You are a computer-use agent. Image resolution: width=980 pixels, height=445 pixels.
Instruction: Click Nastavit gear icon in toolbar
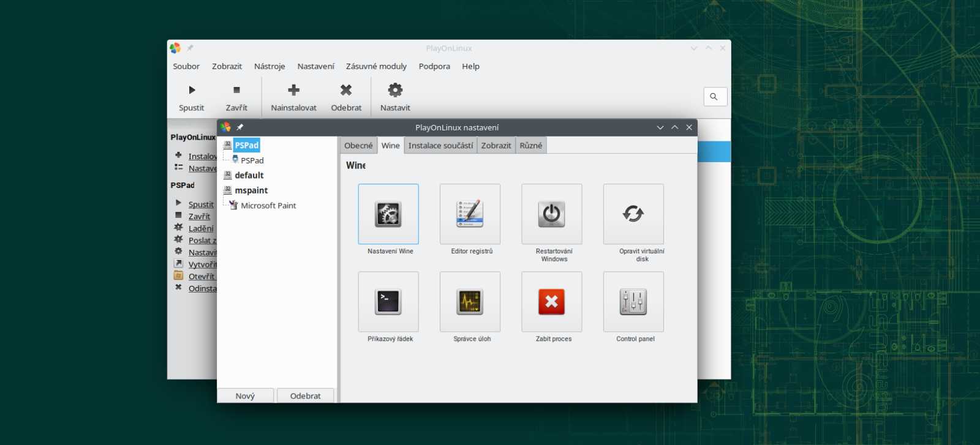click(x=395, y=90)
